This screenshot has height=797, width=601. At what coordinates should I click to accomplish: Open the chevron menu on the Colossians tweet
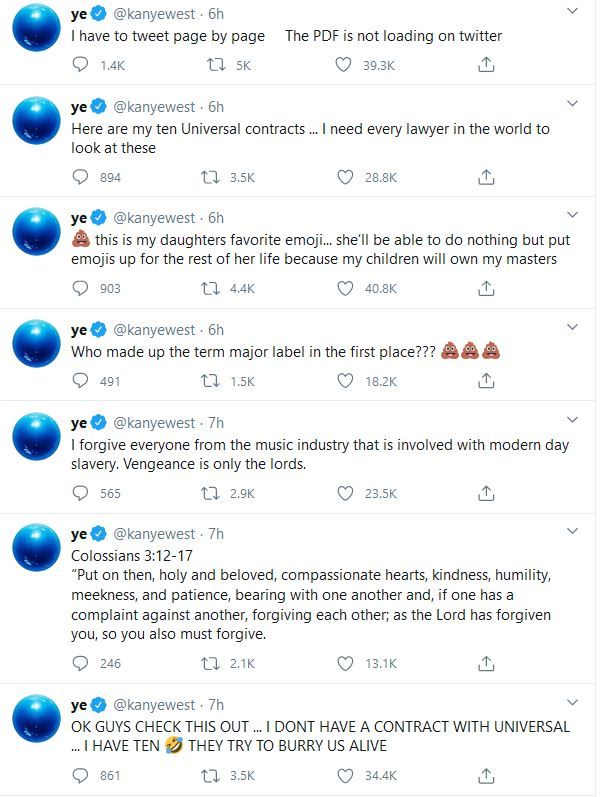572,531
